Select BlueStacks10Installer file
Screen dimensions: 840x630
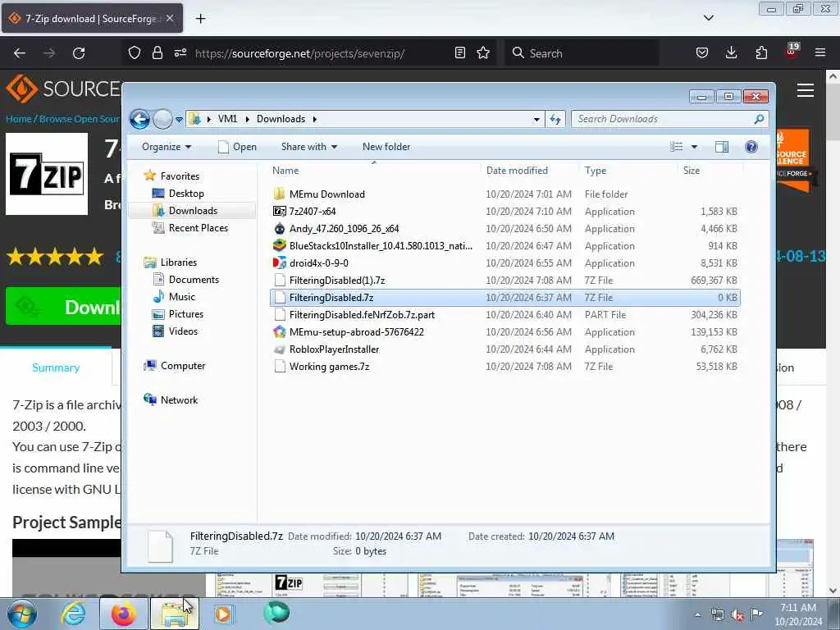coord(504,245)
